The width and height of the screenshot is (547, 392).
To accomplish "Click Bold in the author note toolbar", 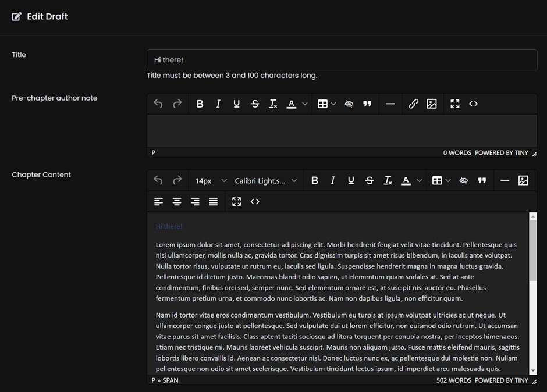I will [200, 104].
